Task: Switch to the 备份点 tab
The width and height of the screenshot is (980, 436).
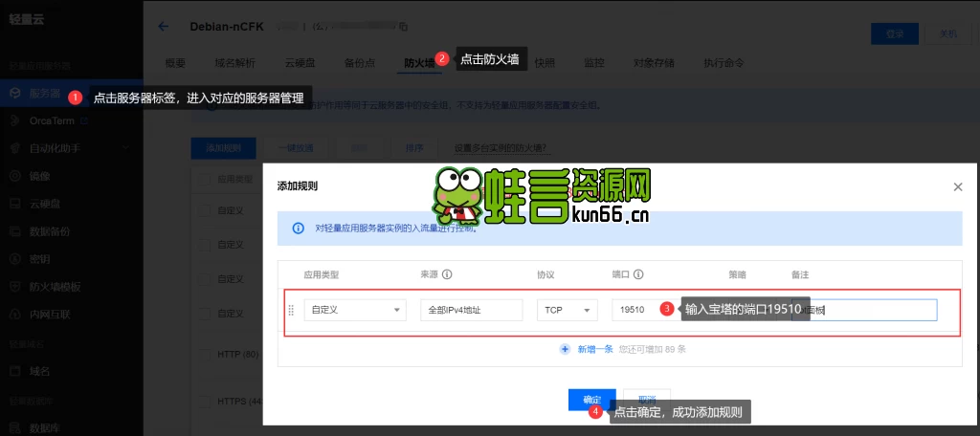Action: [x=360, y=62]
